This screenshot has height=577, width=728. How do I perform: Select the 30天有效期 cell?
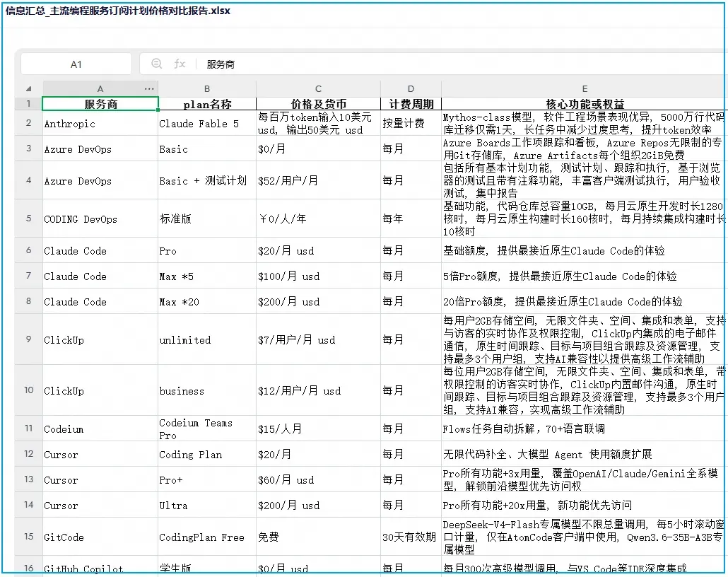coord(411,537)
